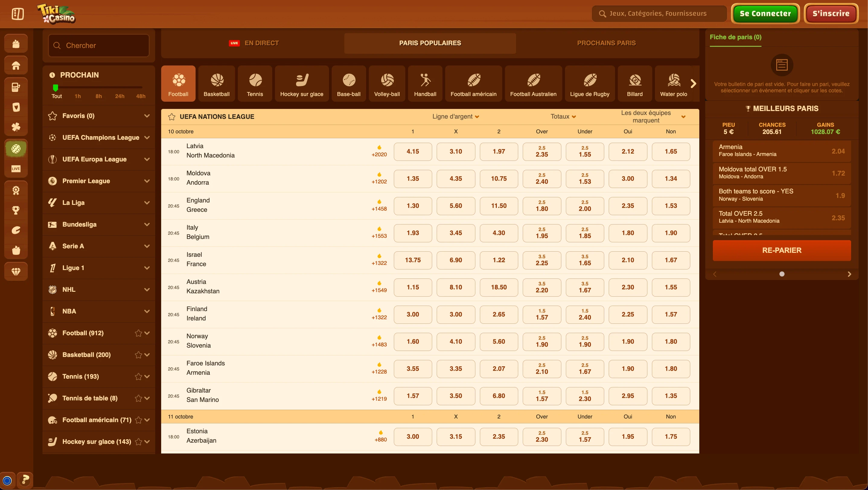Click the Meilleurs Paris carousel dot
Screen dimensions: 868x490
click(x=782, y=274)
